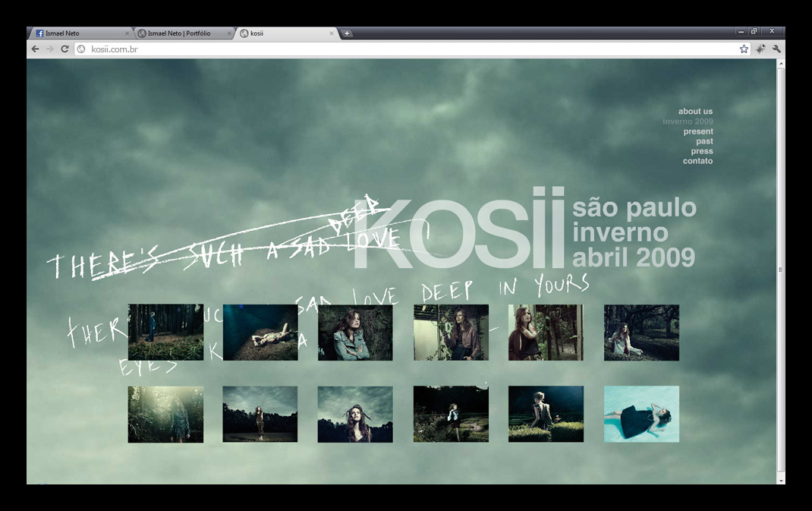This screenshot has height=511, width=812.
Task: Close the Ismael Neto Facebook tab
Action: (127, 33)
